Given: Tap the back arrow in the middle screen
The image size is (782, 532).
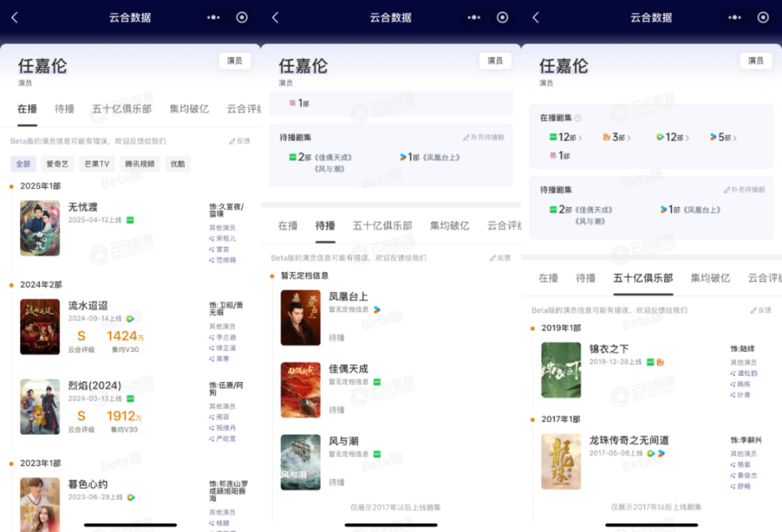Looking at the screenshot, I should pos(275,17).
